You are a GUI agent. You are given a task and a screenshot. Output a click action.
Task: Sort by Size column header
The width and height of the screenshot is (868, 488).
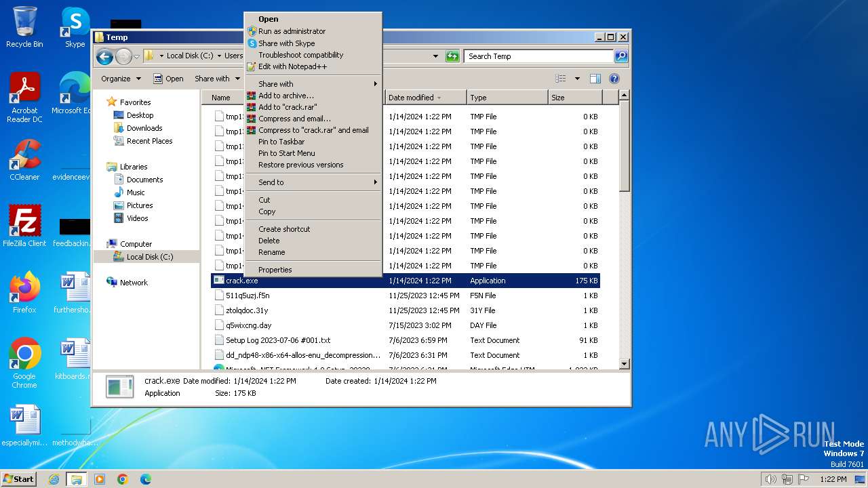click(x=574, y=98)
